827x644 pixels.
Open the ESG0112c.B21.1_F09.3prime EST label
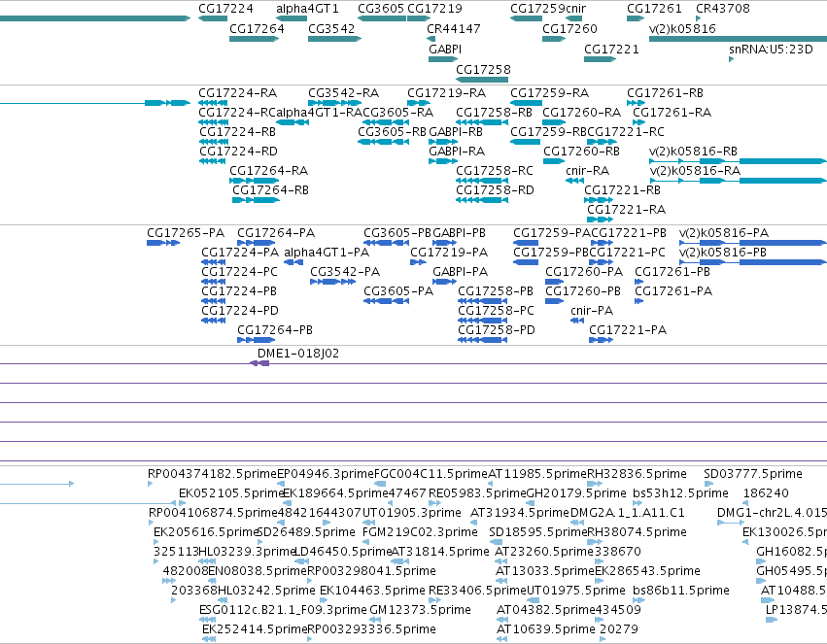click(283, 610)
